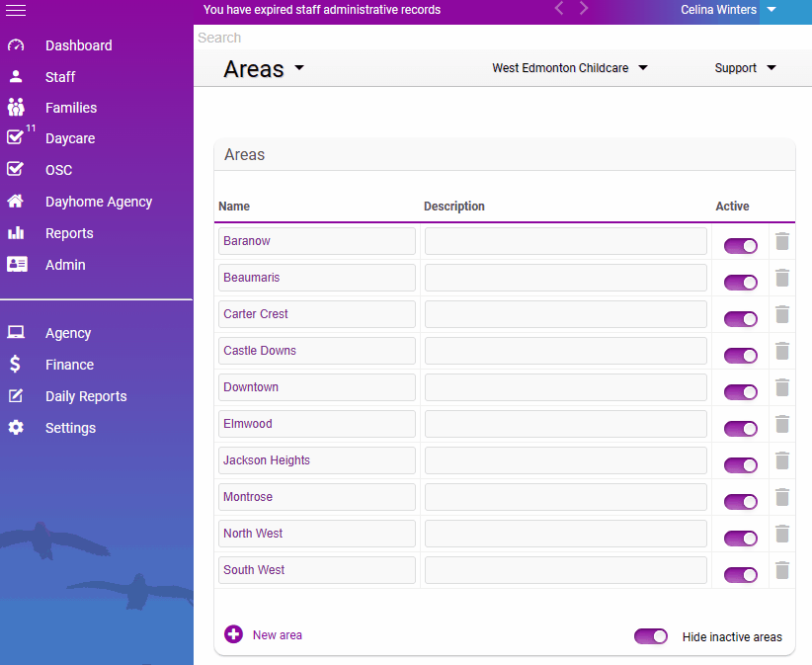
Task: Open the Support dropdown menu
Action: (x=745, y=68)
